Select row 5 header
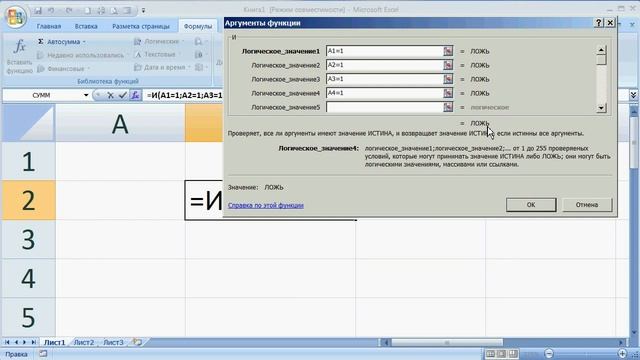Viewport: 640px width, 360px height. (28, 317)
